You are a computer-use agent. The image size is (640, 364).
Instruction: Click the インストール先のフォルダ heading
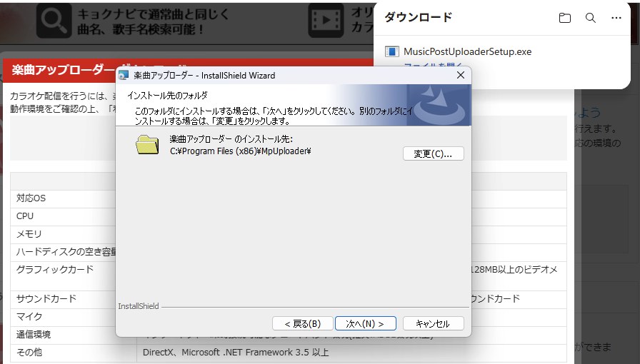(167, 96)
